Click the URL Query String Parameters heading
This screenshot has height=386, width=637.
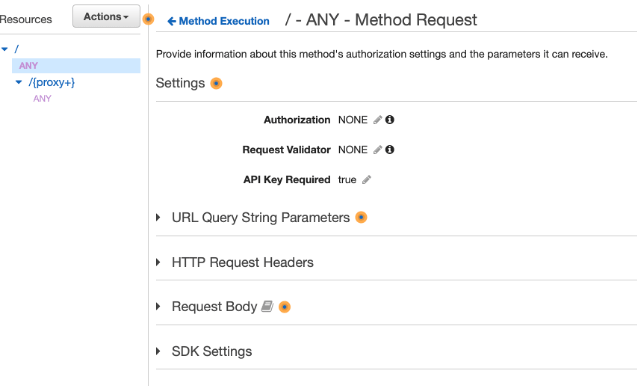pyautogui.click(x=261, y=218)
